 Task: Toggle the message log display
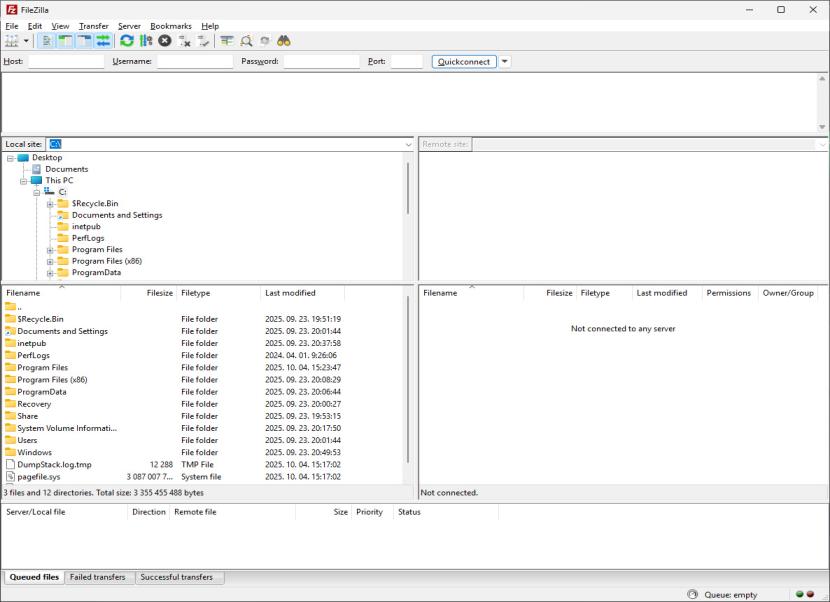tap(48, 41)
